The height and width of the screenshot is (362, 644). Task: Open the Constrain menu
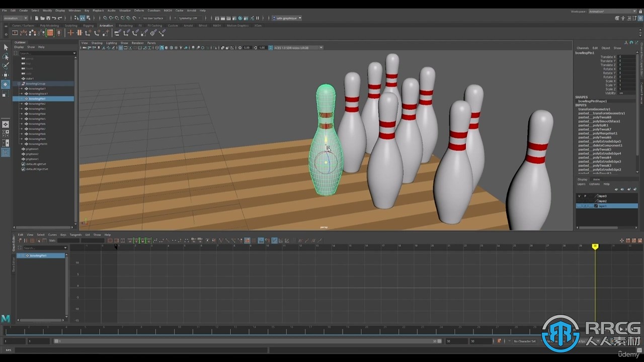pyautogui.click(x=154, y=10)
